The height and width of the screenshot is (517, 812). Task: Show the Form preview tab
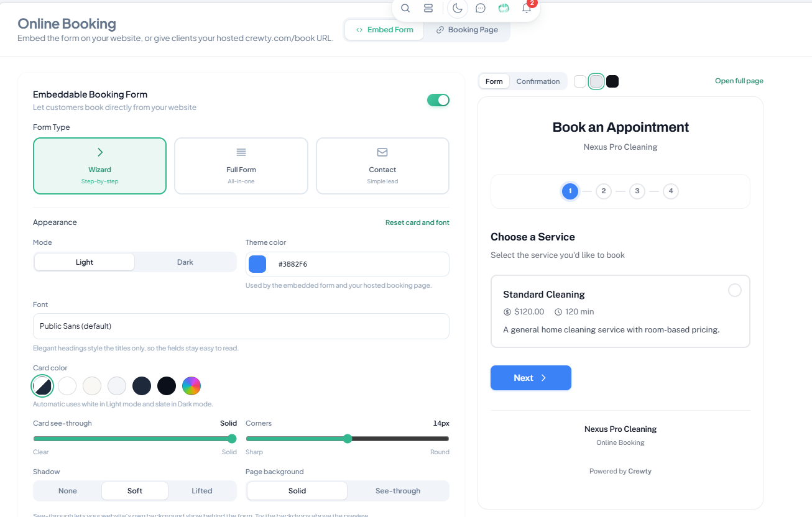coord(494,81)
